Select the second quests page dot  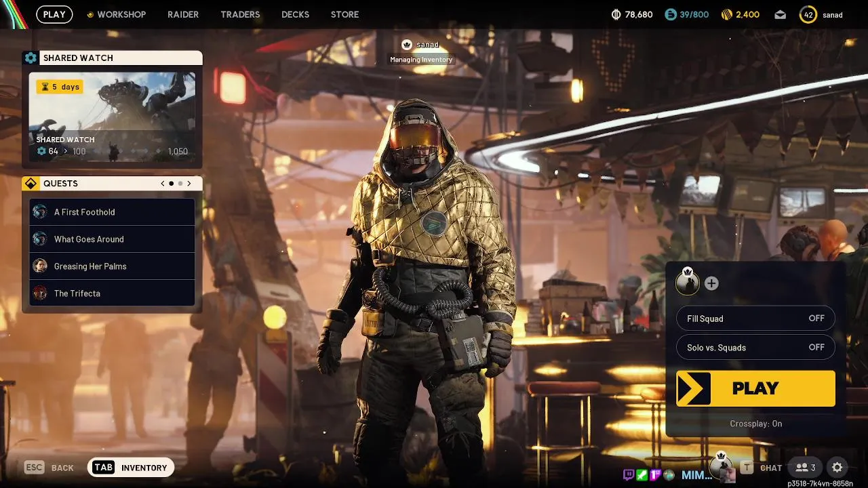tap(180, 184)
